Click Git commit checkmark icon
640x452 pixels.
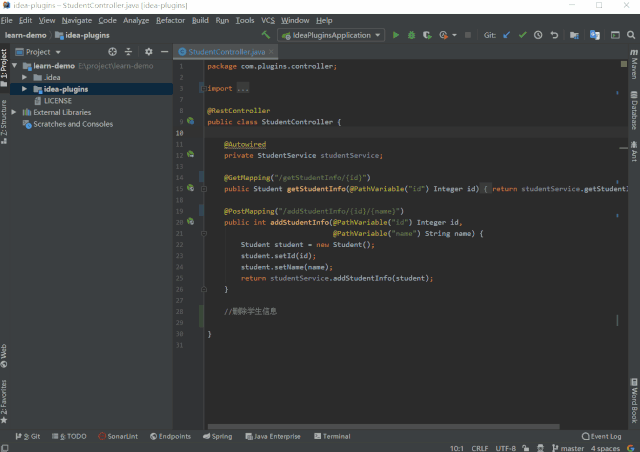(x=522, y=35)
